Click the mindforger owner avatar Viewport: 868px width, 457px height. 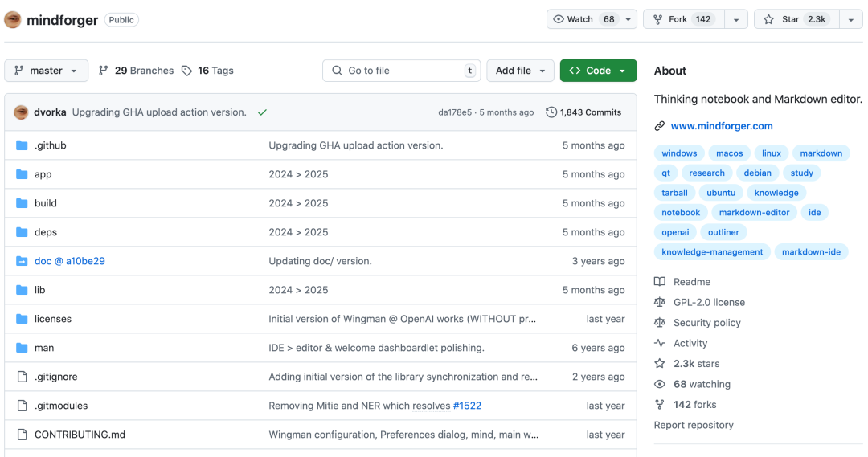[x=13, y=20]
